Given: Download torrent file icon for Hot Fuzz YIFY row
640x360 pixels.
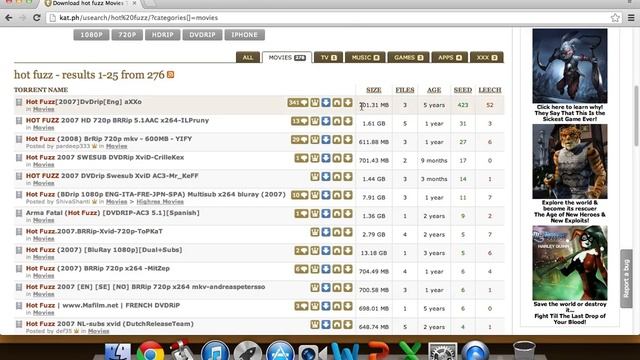Looking at the screenshot, I should [348, 140].
